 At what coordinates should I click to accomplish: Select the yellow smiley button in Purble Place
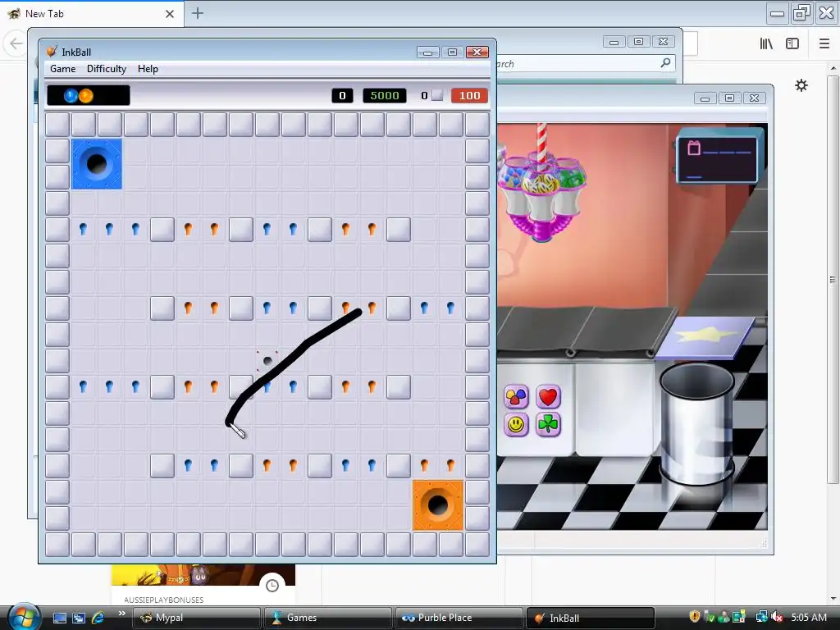click(516, 425)
